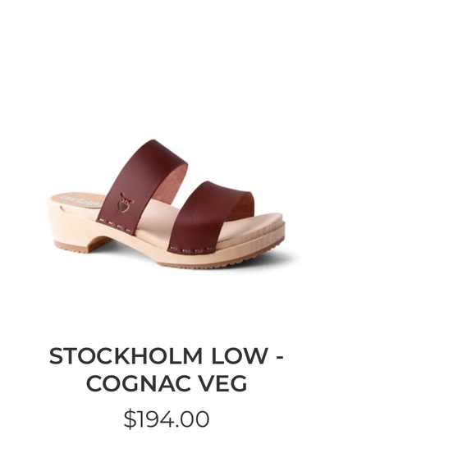The image size is (476, 476).
Task: Click the brand label on the insole
Action: tap(80, 199)
